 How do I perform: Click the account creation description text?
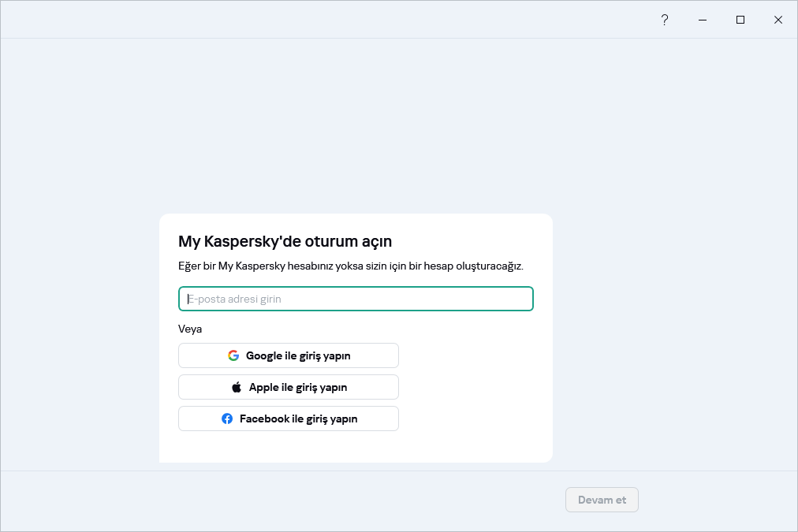(x=352, y=266)
